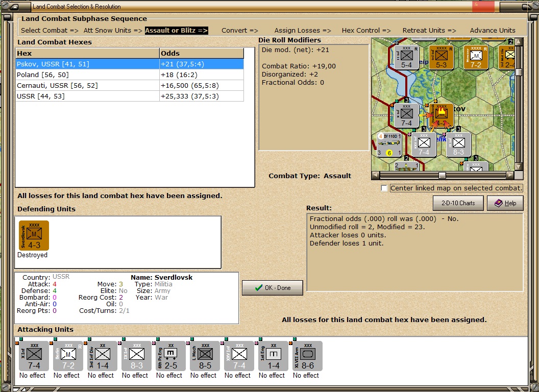Click the Sverdlovsk counter in Pskov hex
This screenshot has width=539, height=392.
441,115
